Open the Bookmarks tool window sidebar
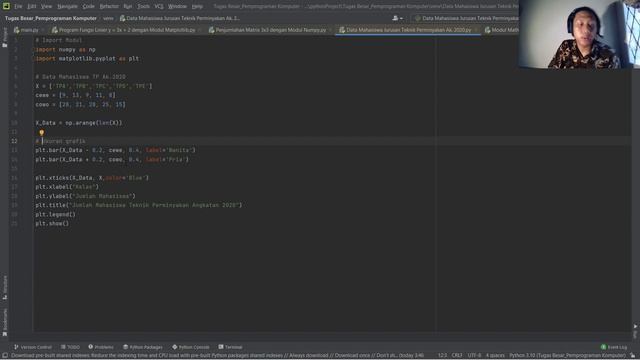Image resolution: width=640 pixels, height=360 pixels. click(5, 322)
